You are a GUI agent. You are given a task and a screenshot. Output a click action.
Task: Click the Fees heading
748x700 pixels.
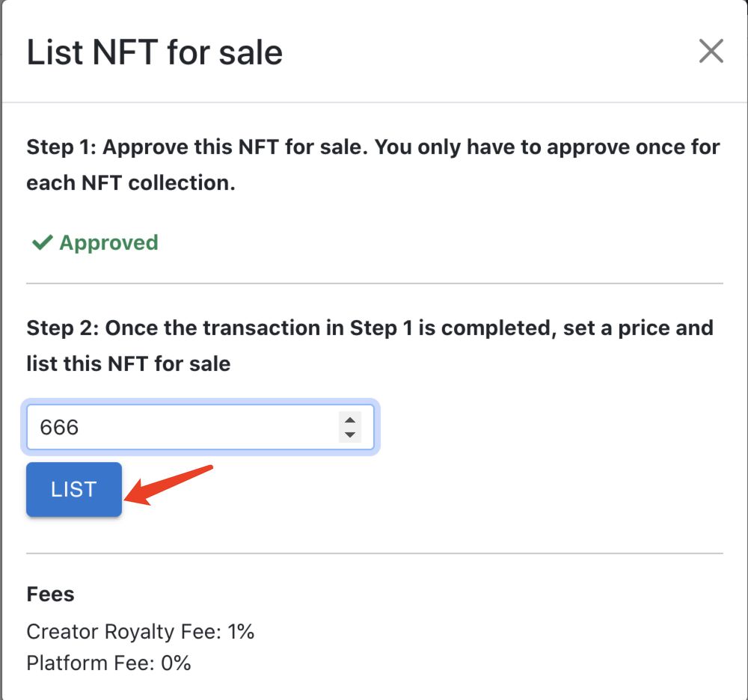pos(50,595)
